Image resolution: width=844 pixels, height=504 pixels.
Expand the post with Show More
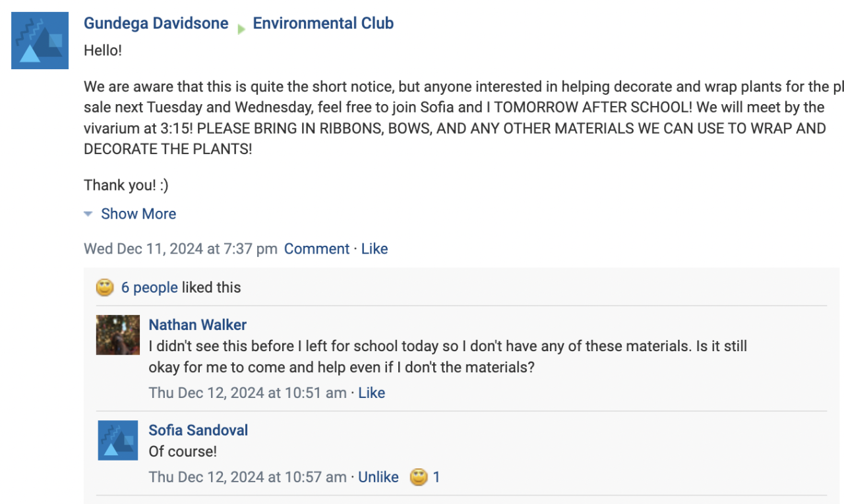pyautogui.click(x=138, y=214)
